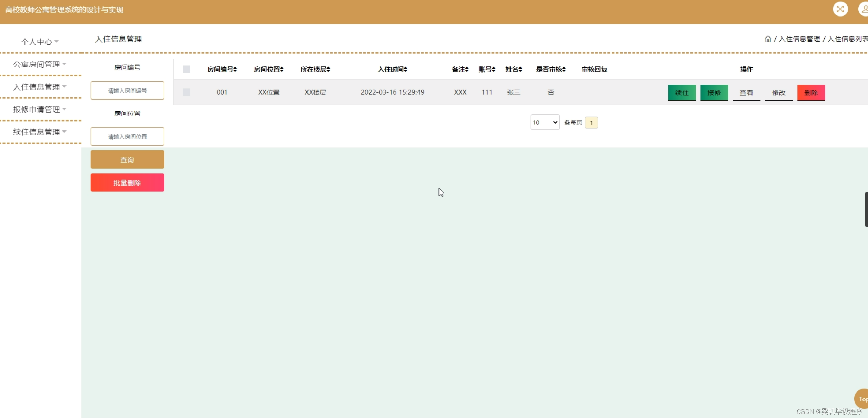Screen dimensions: 868x418
Task: Click the 房间编号 input field
Action: click(127, 91)
